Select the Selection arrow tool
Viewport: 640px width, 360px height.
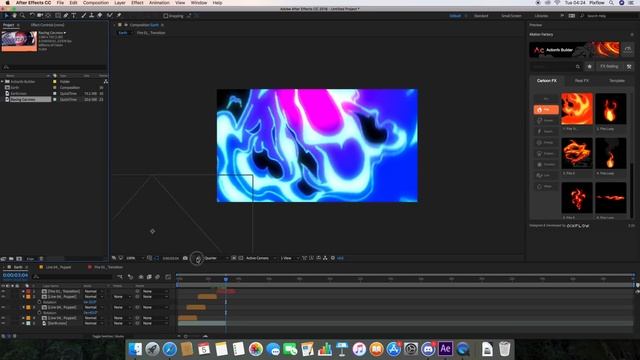click(x=6, y=16)
